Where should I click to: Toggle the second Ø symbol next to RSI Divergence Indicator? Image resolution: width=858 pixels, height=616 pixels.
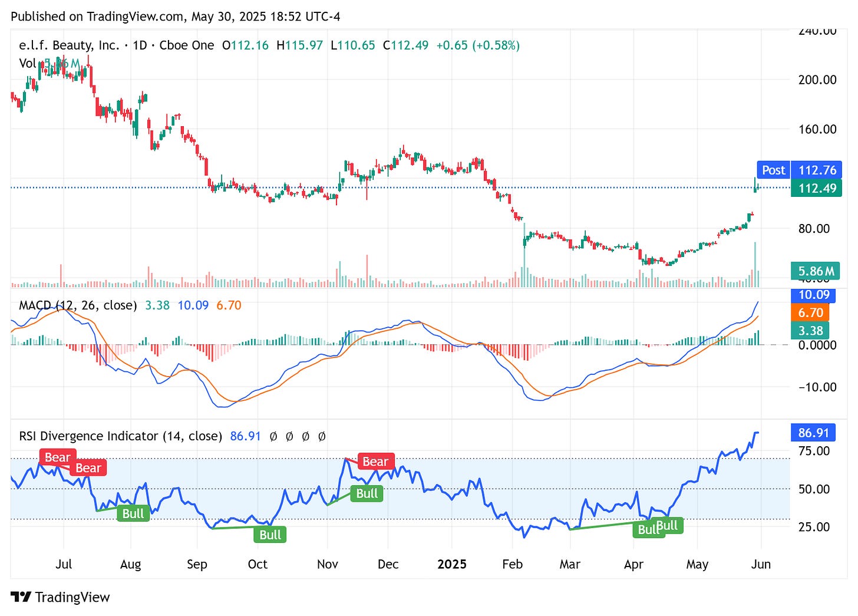coord(290,436)
